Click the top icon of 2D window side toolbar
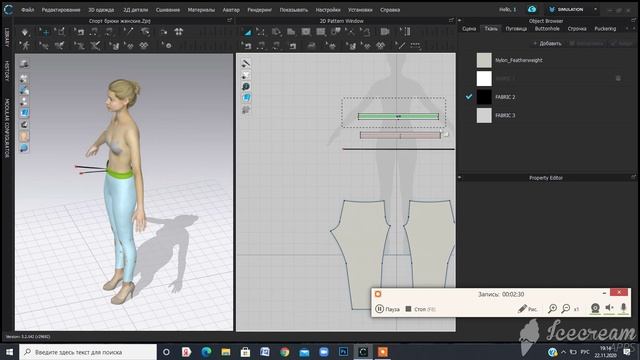The height and width of the screenshot is (360, 640). (246, 63)
